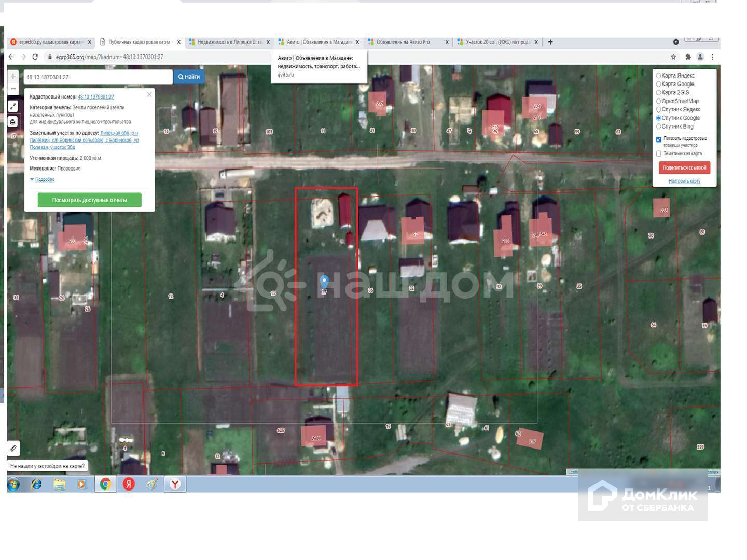747x560 pixels.
Task: Click the blue map marker pin
Action: [x=324, y=283]
